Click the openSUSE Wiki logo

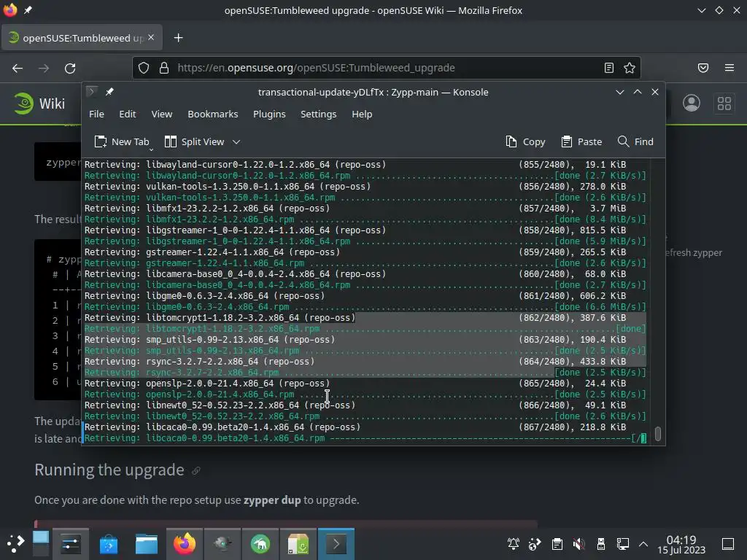click(x=39, y=104)
